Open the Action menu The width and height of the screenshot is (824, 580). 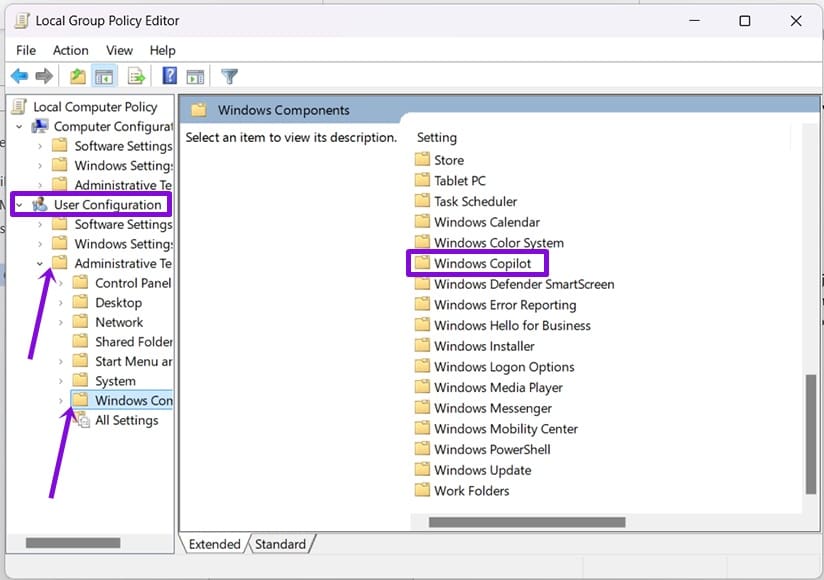coord(70,50)
